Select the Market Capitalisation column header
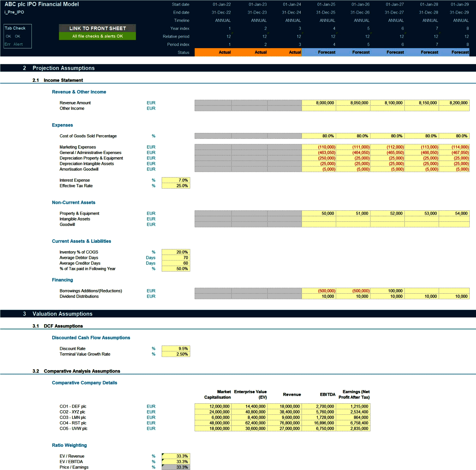Screen dimensions: 476x470 217,395
